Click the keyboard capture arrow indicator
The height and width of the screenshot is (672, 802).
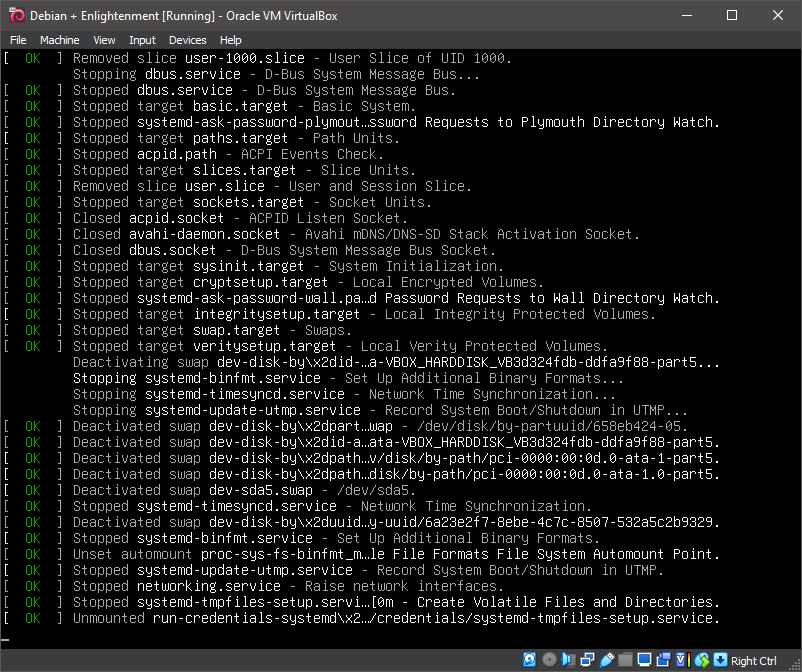(x=719, y=660)
